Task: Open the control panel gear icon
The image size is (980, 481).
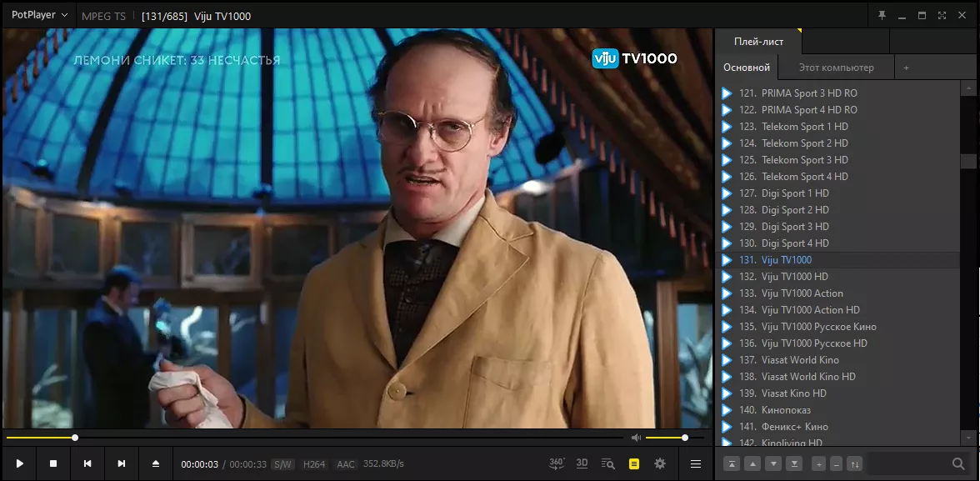Action: pos(659,463)
